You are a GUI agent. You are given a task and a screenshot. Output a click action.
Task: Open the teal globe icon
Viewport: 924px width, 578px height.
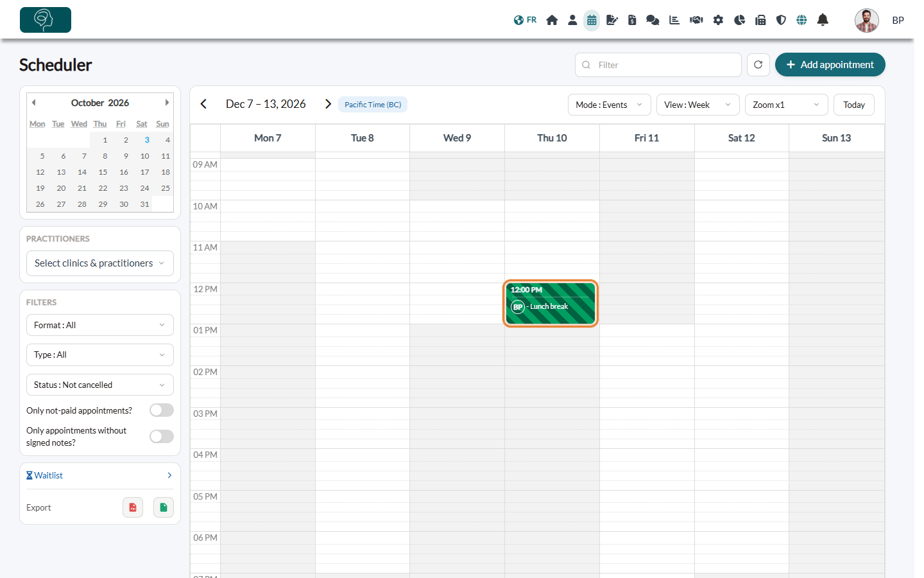[801, 20]
